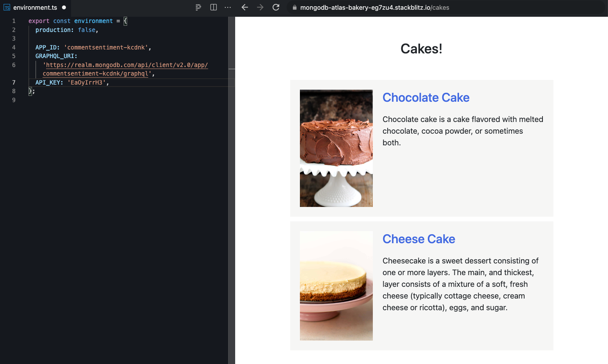Navigate back using the browser back arrow

(245, 7)
